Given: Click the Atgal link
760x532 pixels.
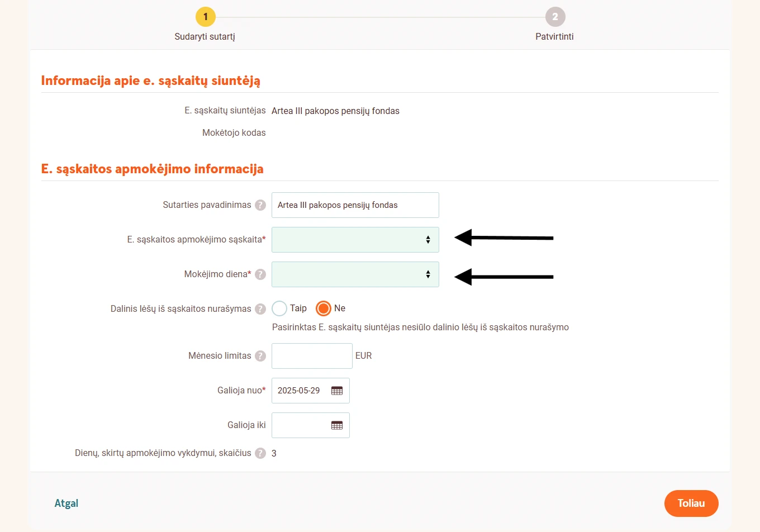Looking at the screenshot, I should tap(66, 503).
